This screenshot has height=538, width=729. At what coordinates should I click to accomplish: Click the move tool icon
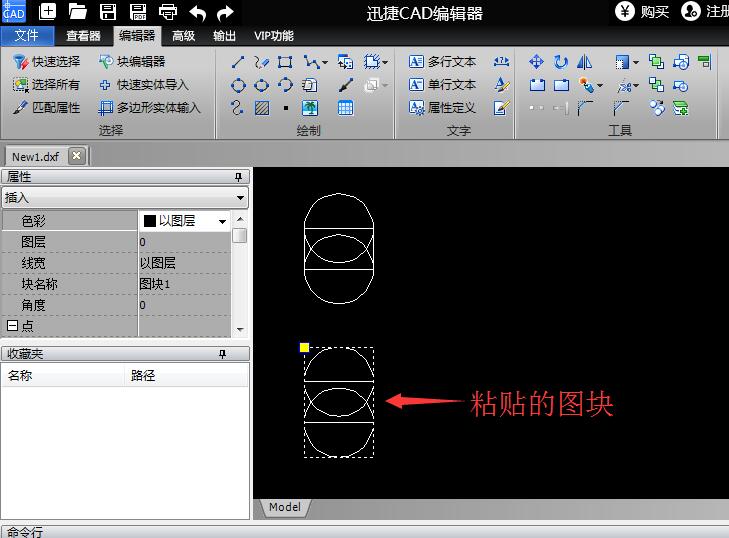(536, 62)
